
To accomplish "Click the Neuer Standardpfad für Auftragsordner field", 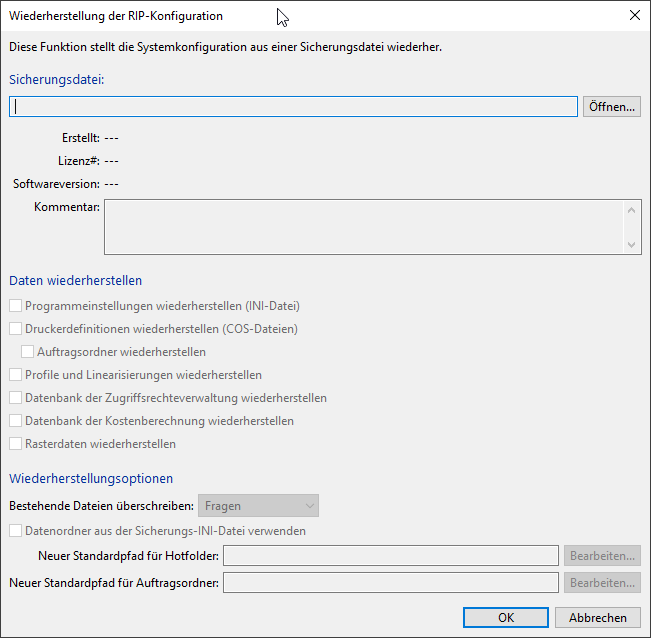I will click(x=390, y=582).
